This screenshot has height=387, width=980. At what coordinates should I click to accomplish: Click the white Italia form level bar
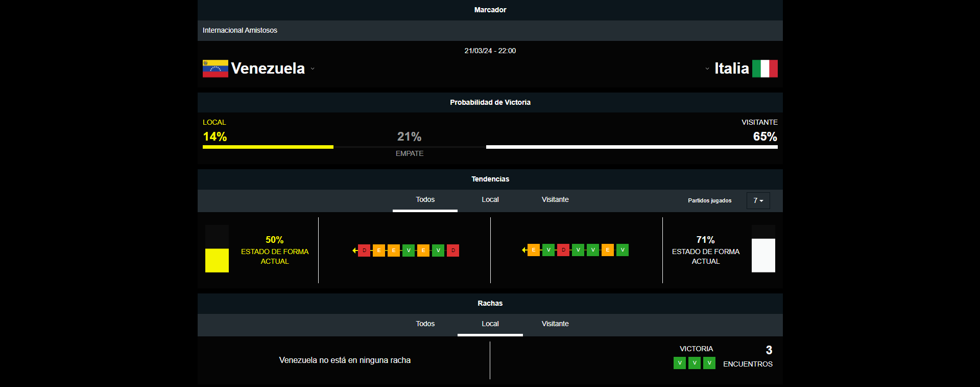click(763, 255)
